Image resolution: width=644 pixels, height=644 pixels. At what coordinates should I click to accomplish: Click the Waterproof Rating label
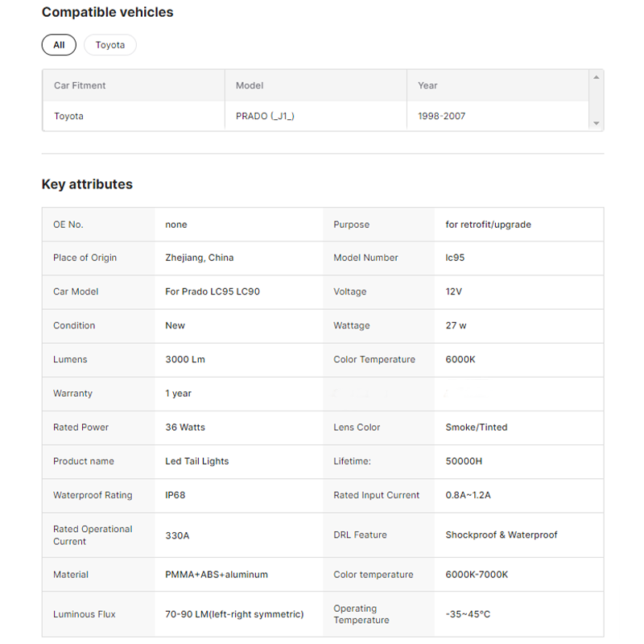pyautogui.click(x=93, y=495)
